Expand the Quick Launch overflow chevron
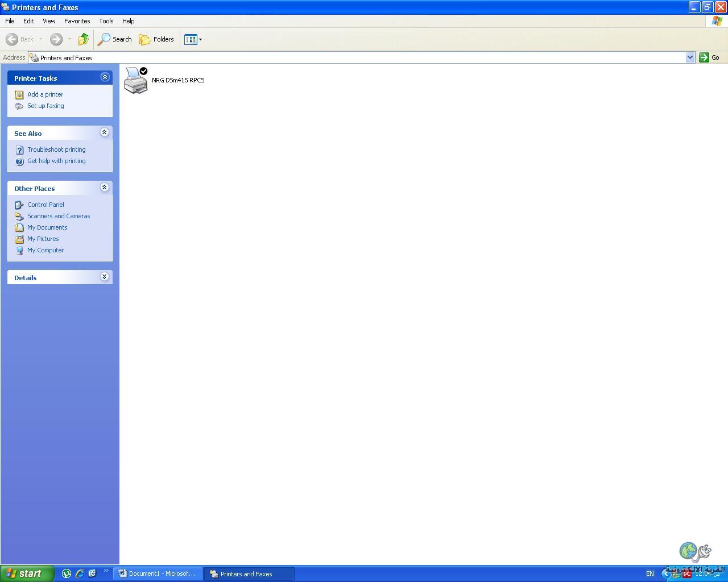Viewport: 728px width, 582px height. pos(106,571)
